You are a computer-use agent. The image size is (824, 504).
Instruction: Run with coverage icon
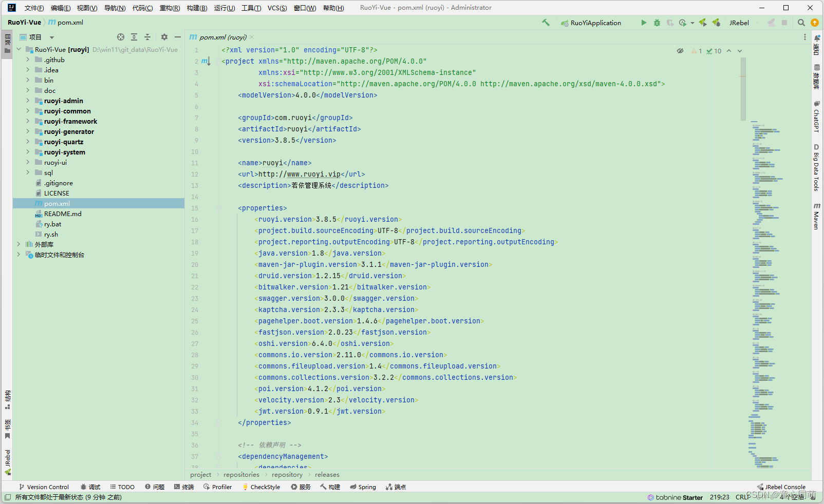pos(670,23)
